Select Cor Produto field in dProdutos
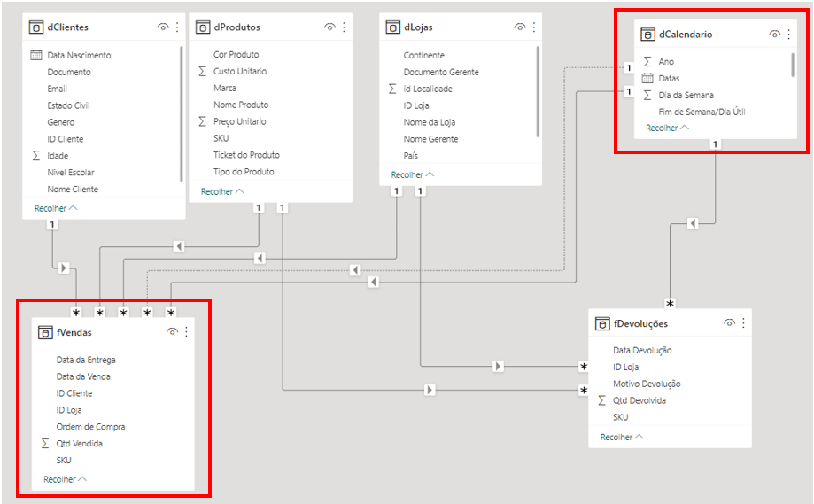The image size is (814, 504). coord(236,55)
